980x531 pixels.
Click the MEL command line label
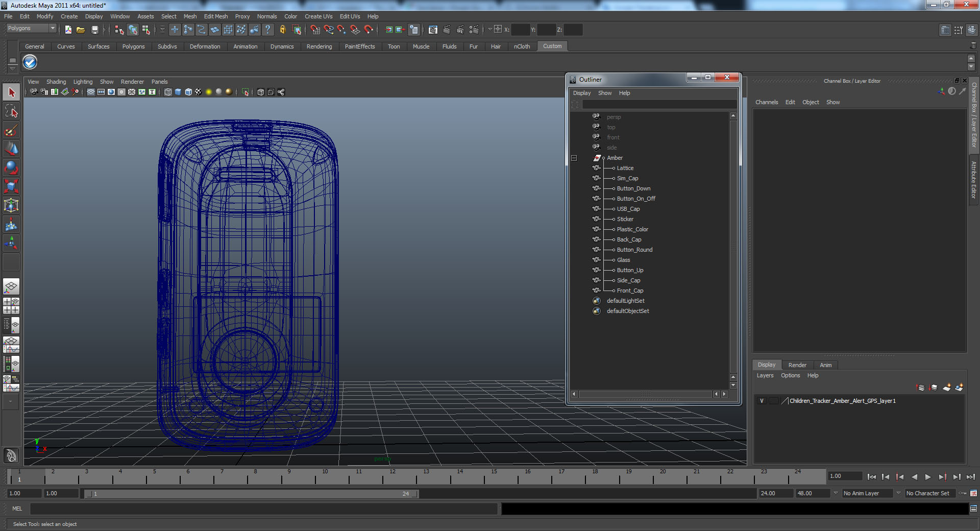[x=17, y=509]
